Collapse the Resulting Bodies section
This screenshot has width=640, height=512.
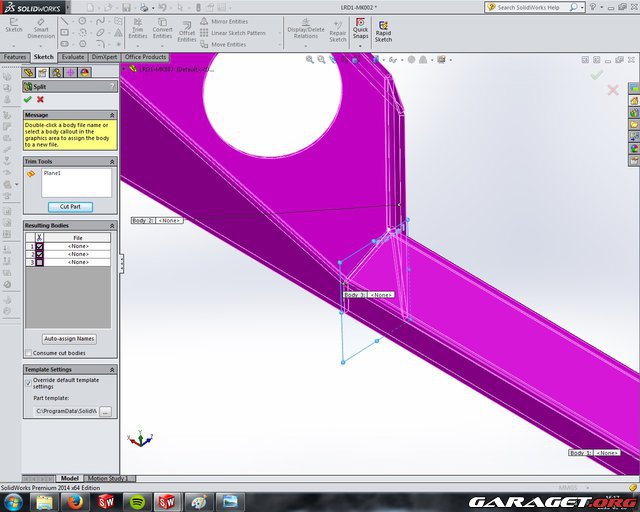[x=112, y=225]
